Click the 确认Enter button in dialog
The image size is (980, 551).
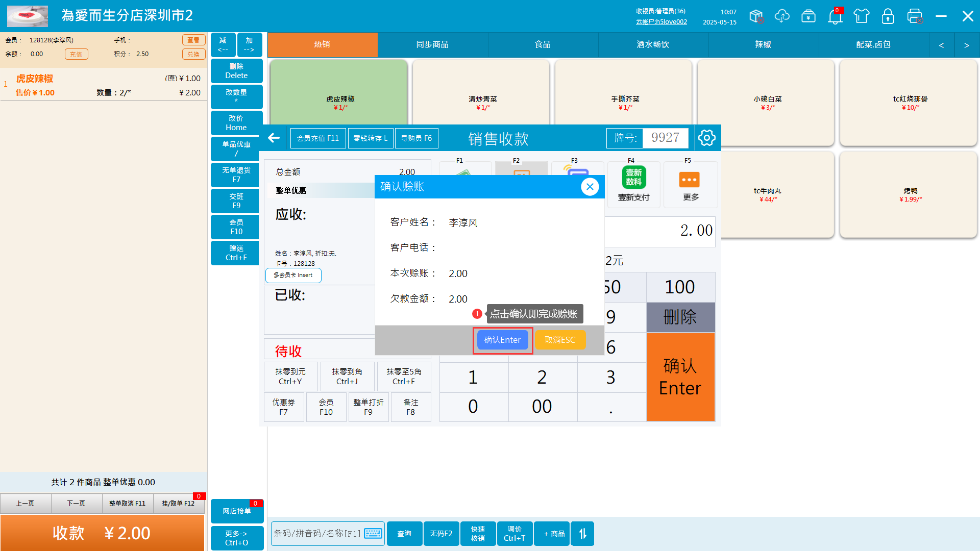pos(502,340)
